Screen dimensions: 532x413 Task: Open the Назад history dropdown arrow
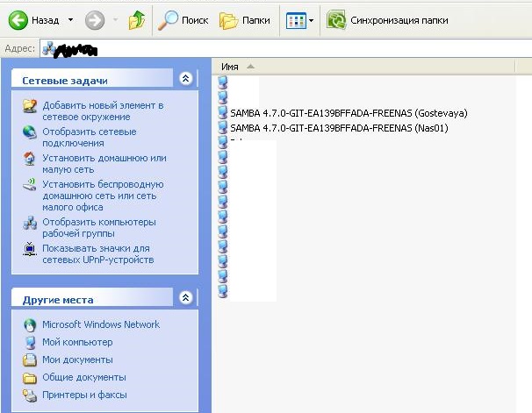[70, 20]
